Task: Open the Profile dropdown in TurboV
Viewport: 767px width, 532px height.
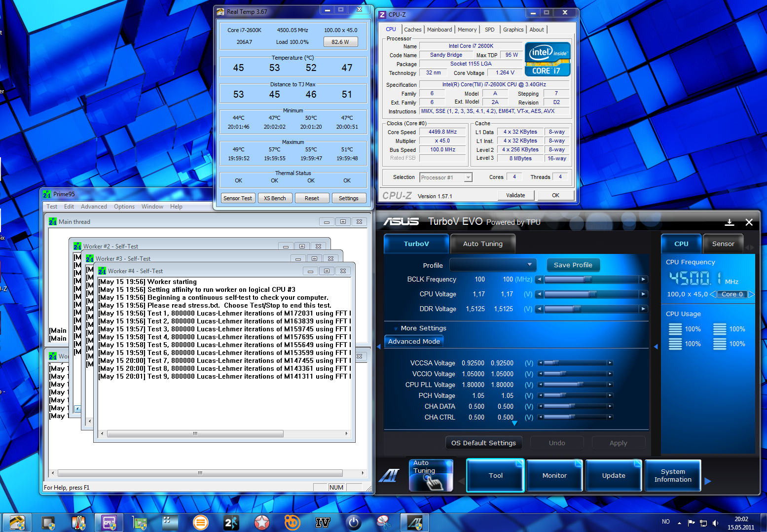Action: (x=493, y=265)
